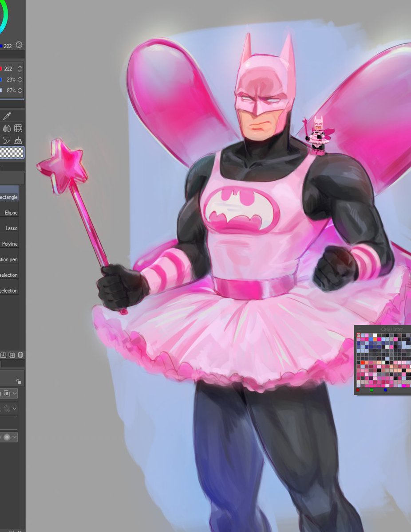Pick the bright red swatch in Color History
The image size is (411, 532).
coord(363,363)
